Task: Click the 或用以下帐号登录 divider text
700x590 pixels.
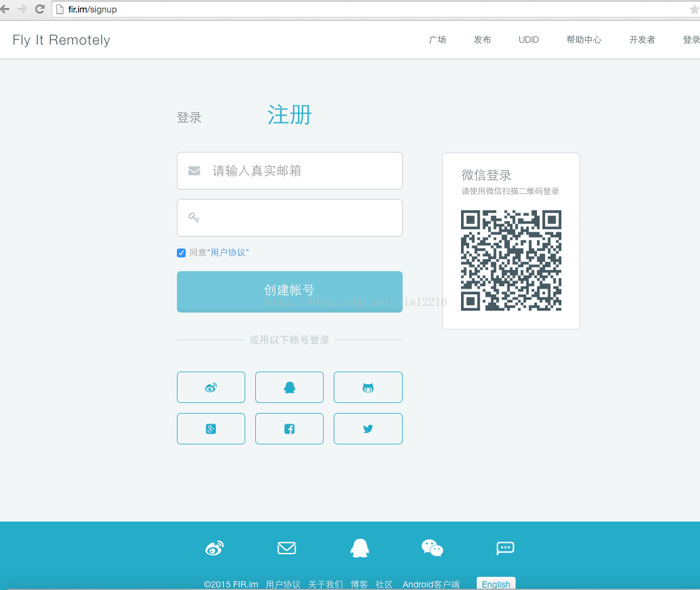Action: click(x=289, y=340)
